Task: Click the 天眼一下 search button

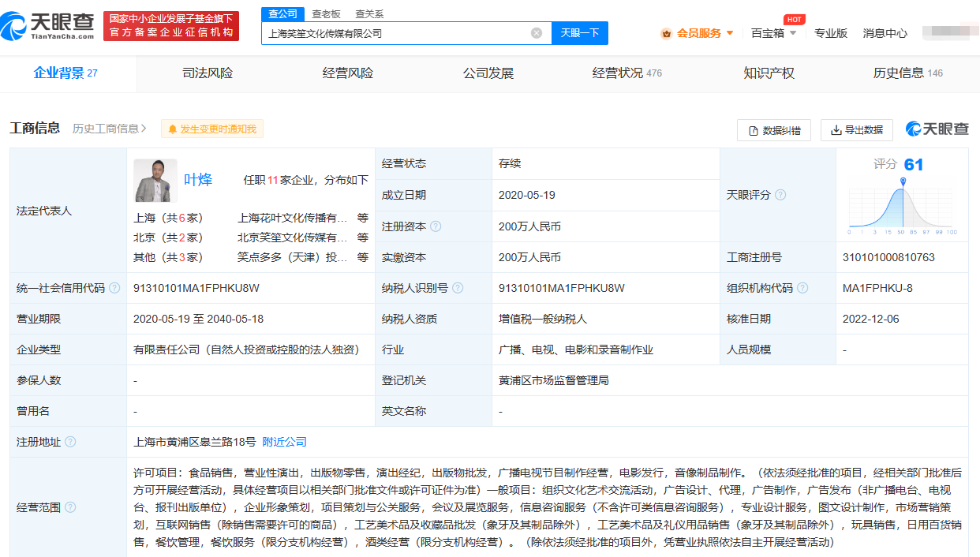Action: (580, 33)
